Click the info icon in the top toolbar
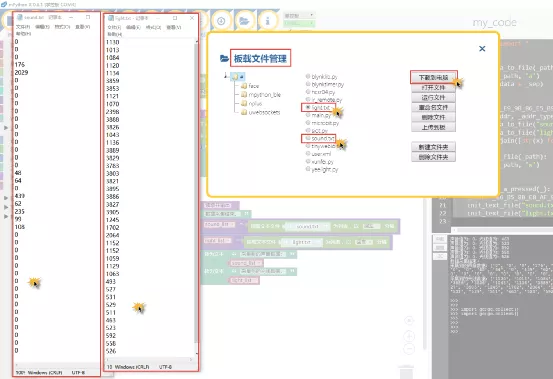 [267, 21]
